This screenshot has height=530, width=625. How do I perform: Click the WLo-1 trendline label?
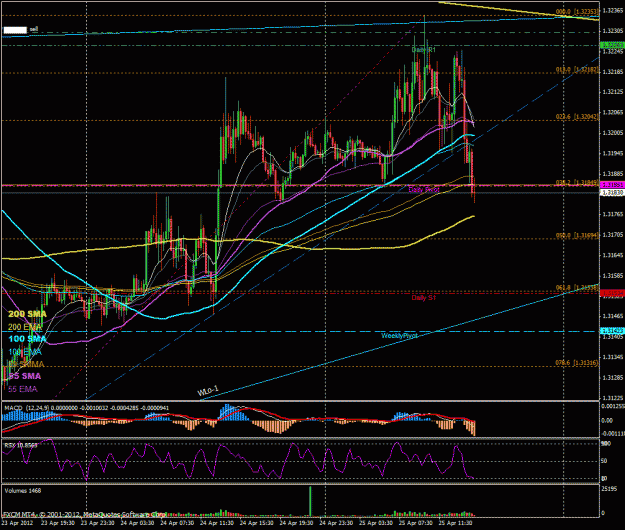[208, 391]
